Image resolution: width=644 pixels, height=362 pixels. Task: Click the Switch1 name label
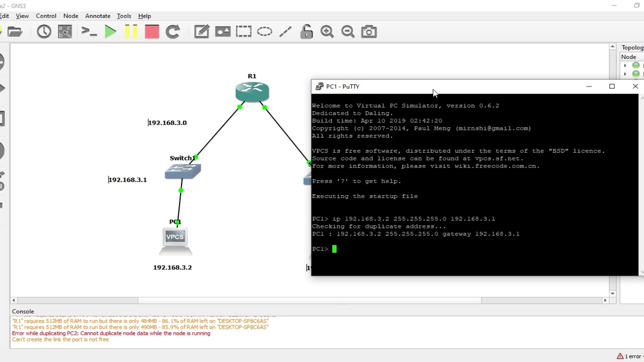[182, 158]
